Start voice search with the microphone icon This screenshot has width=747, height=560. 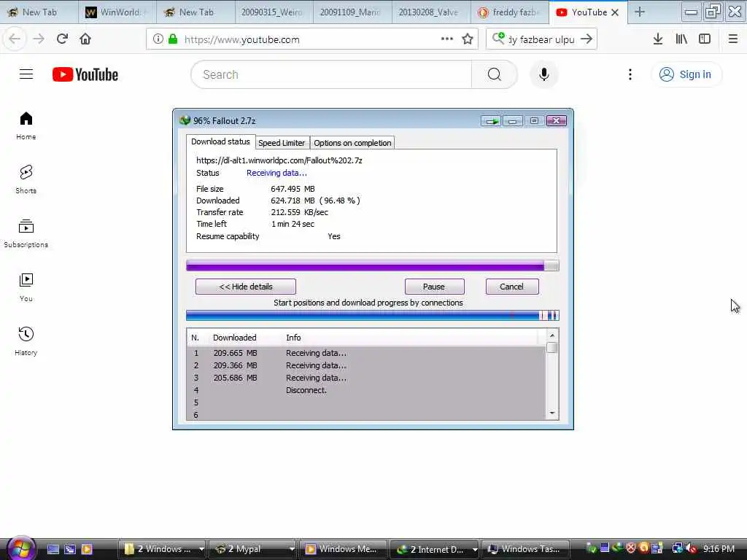(x=543, y=74)
